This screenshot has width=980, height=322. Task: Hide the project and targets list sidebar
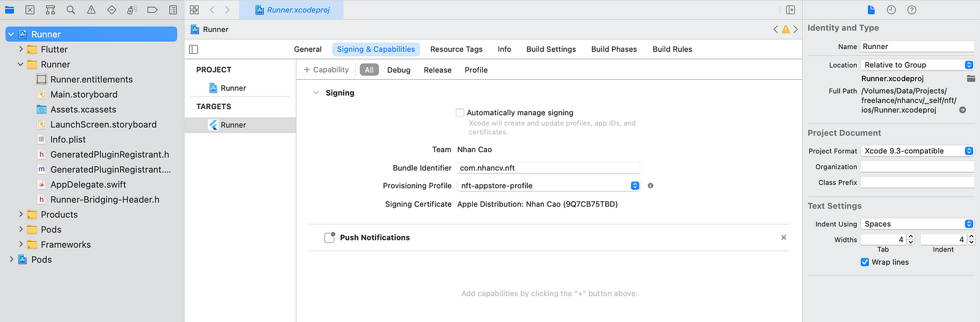pos(194,49)
